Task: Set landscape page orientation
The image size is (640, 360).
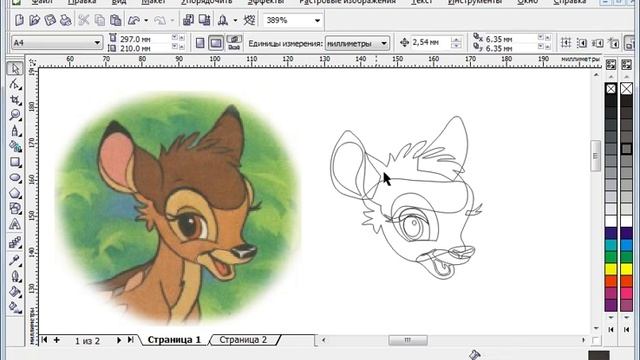Action: 216,43
